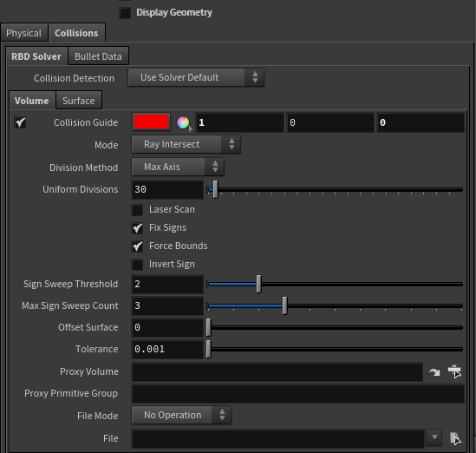This screenshot has width=476, height=453.
Task: Click the Collision Detection label
Action: (74, 78)
